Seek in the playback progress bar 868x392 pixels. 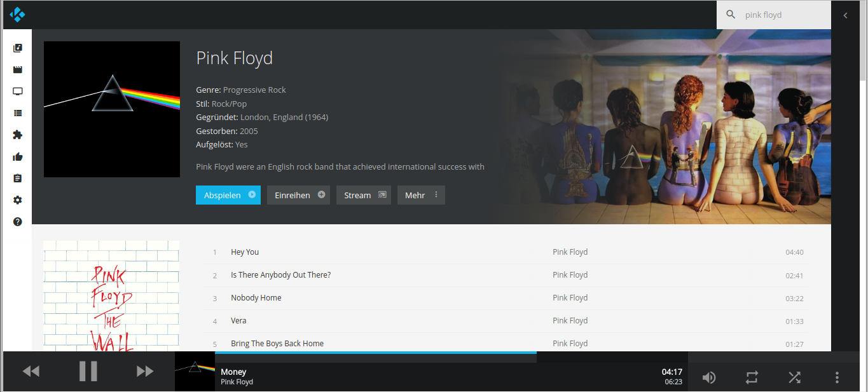pyautogui.click(x=451, y=353)
